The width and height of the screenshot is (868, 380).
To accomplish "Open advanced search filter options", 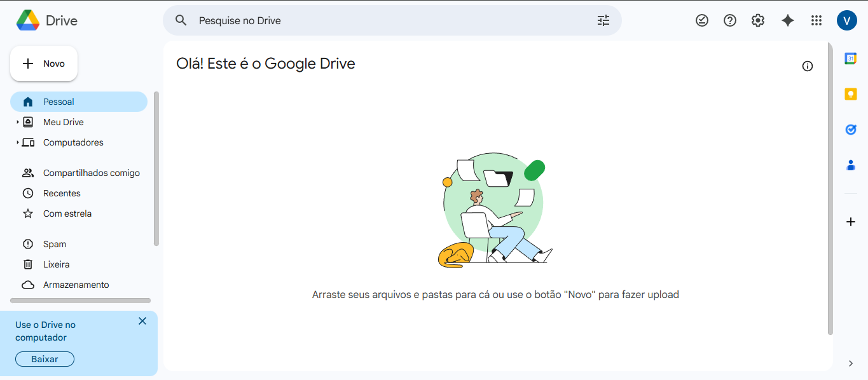I will [x=603, y=20].
